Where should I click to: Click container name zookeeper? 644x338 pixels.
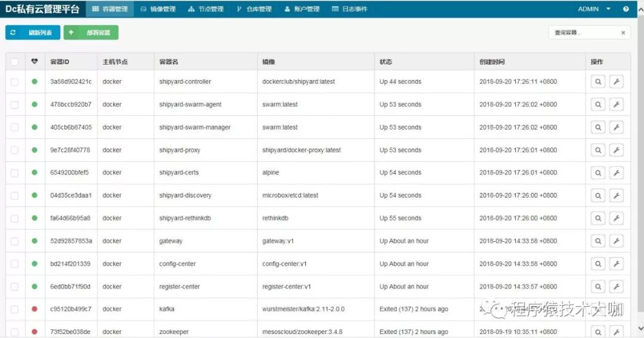pos(174,331)
